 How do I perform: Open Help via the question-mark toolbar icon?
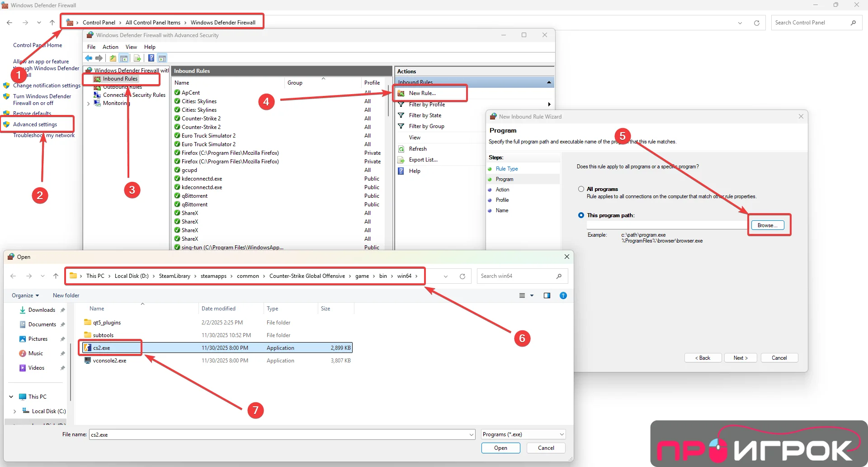tap(151, 58)
